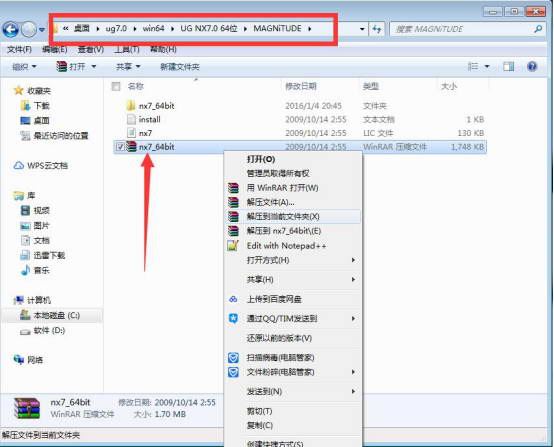The width and height of the screenshot is (554, 447).
Task: Toggle the preview pane icon
Action: 508,66
